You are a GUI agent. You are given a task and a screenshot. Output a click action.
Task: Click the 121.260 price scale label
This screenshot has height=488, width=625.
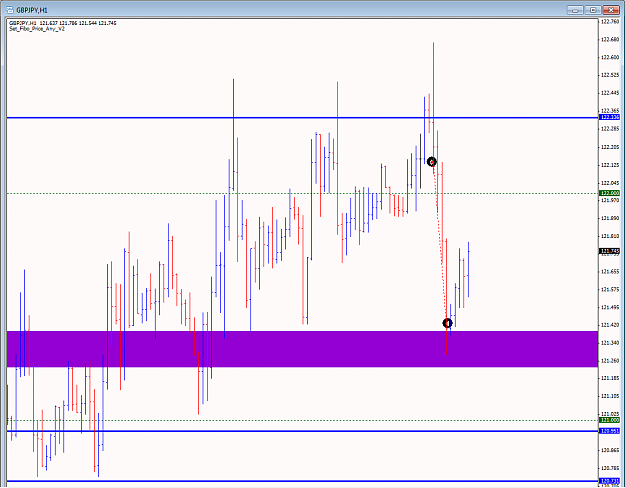click(x=610, y=361)
